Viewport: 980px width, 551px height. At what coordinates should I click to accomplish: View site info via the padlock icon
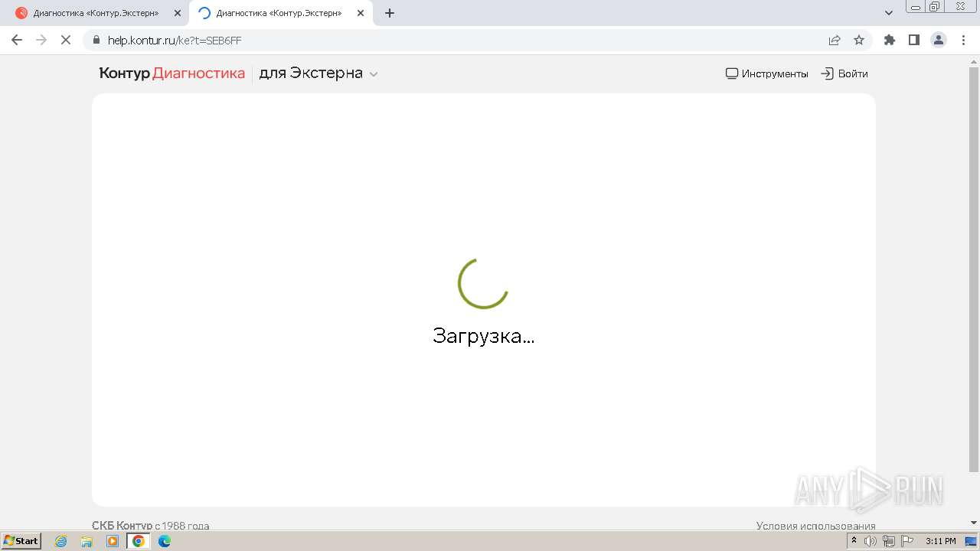coord(96,40)
